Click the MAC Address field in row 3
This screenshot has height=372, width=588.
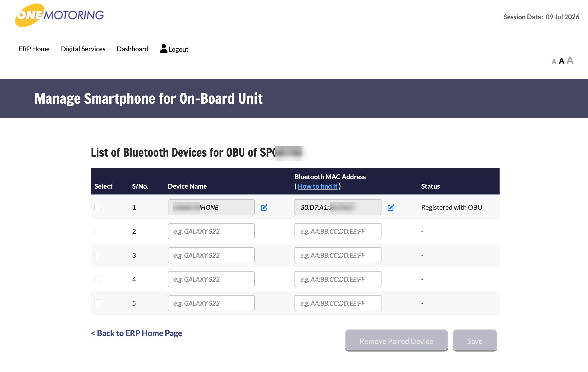tap(338, 255)
